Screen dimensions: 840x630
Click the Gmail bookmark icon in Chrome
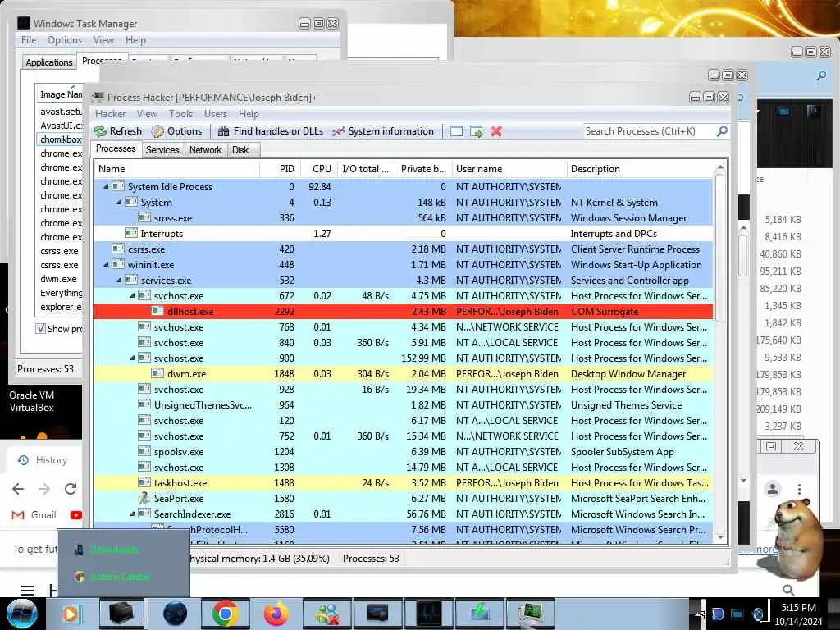pos(18,515)
